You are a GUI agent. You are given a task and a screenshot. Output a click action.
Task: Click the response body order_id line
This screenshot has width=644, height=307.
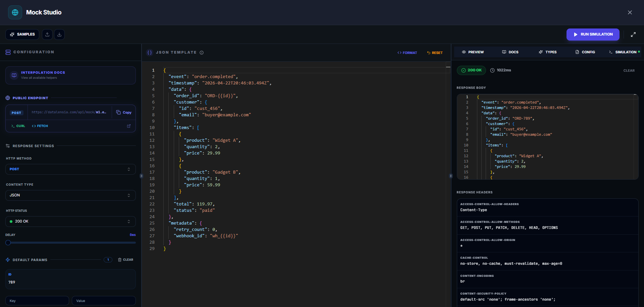pos(510,119)
